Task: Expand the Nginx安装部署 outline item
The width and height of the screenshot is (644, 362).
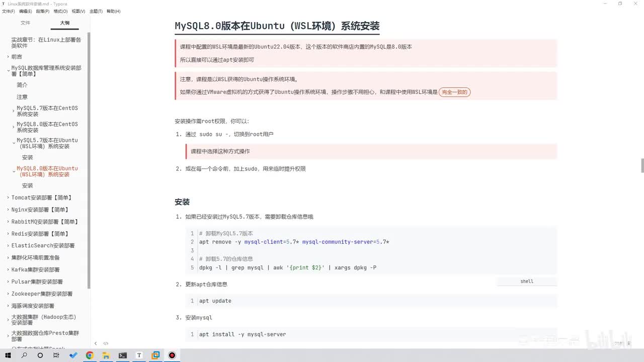Action: click(8, 210)
